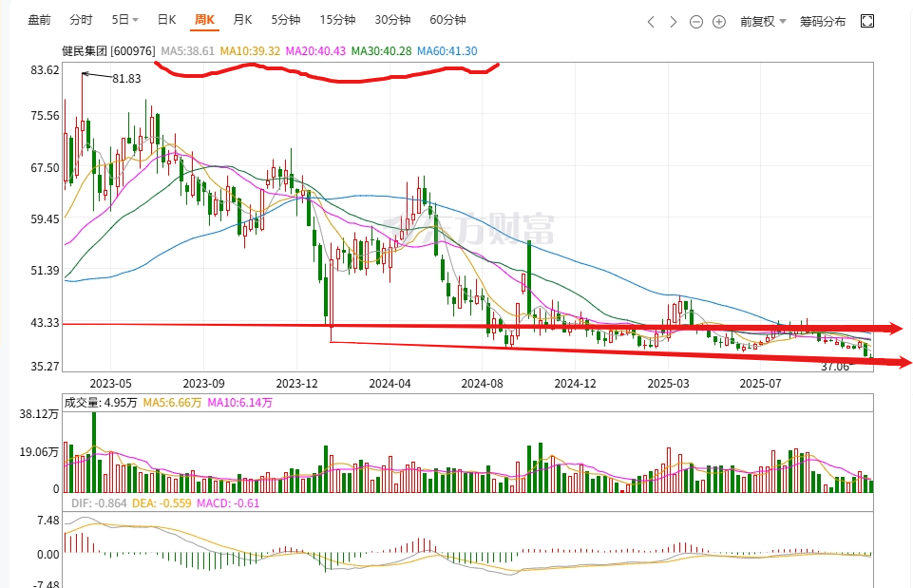Click DIF: -0.864 indicator label
The width and height of the screenshot is (913, 588).
(99, 503)
